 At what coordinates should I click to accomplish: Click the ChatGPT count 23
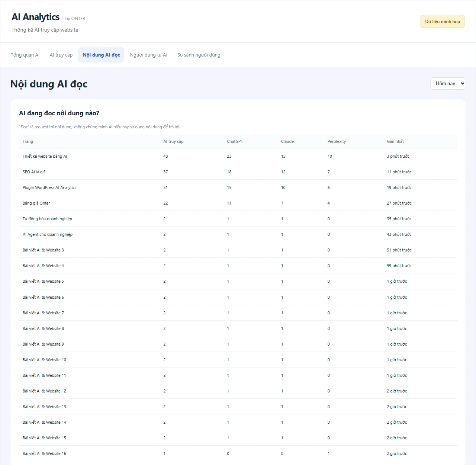(229, 156)
